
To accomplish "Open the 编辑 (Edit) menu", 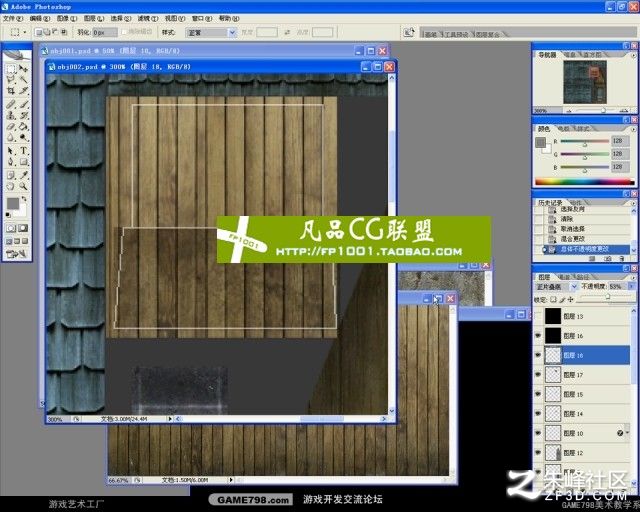I will click(x=40, y=18).
